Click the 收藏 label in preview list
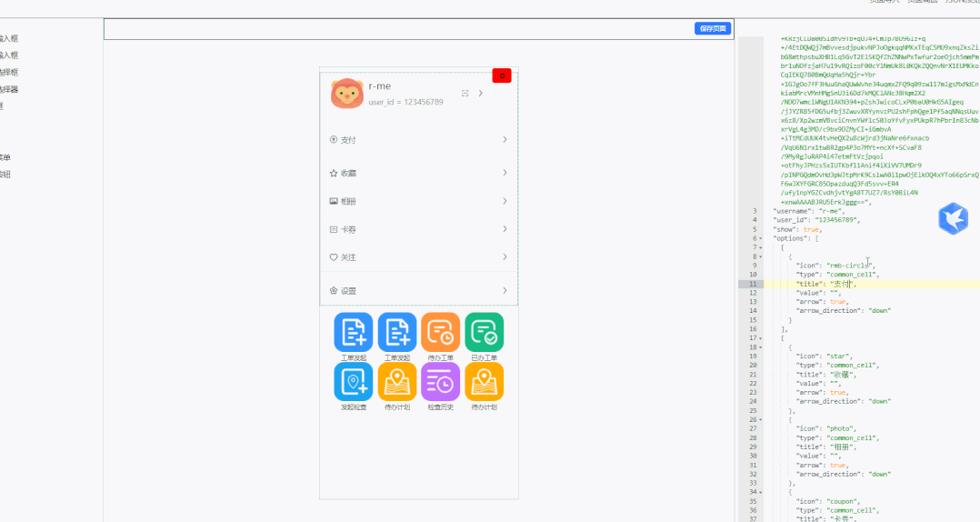 coord(348,173)
